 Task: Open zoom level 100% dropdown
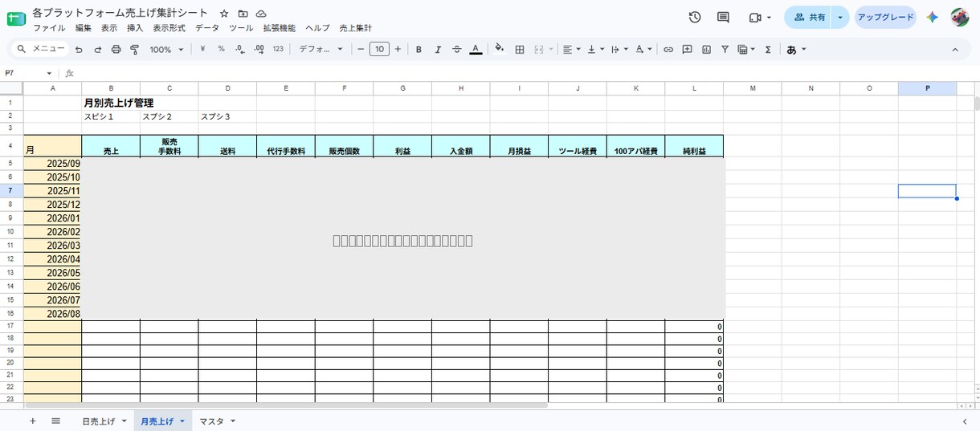[166, 49]
